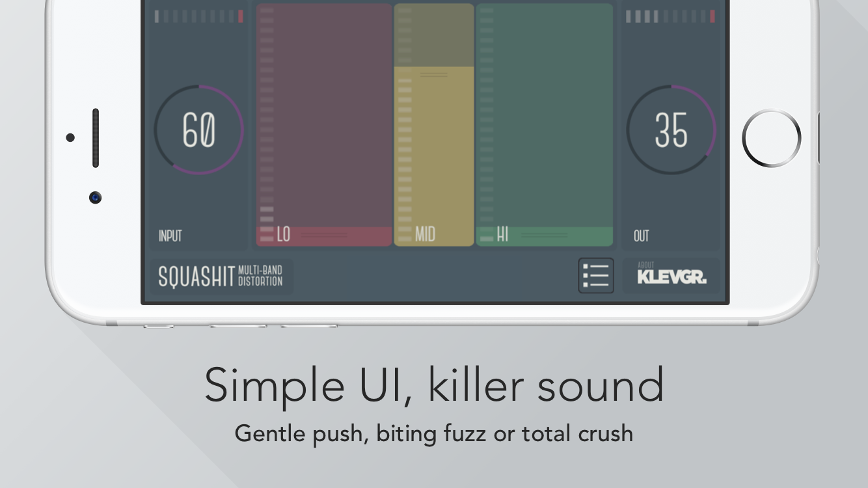Open the preset list icon
Image resolution: width=868 pixels, height=488 pixels.
coord(595,276)
